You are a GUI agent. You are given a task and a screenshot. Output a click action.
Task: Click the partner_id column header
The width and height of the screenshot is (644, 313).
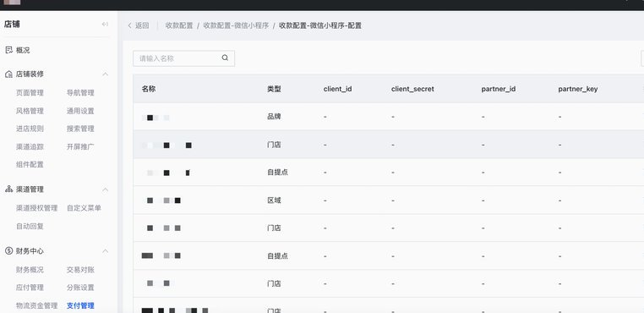click(499, 89)
